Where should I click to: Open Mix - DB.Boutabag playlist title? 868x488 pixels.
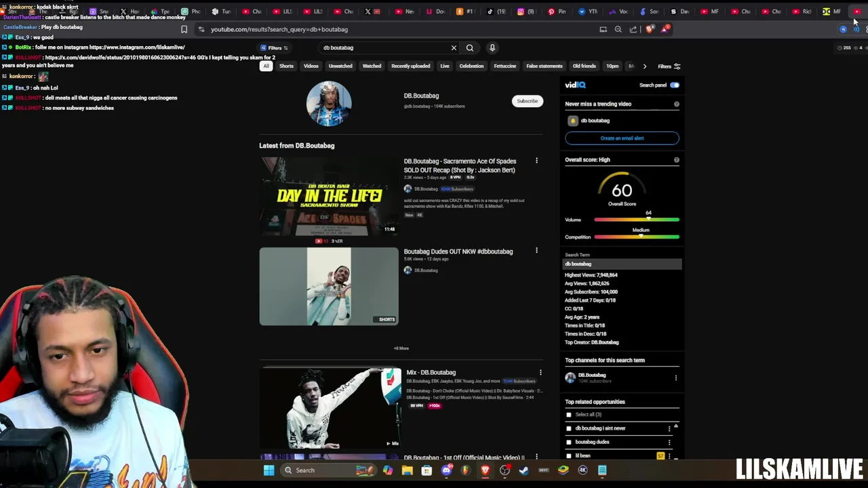click(x=431, y=372)
